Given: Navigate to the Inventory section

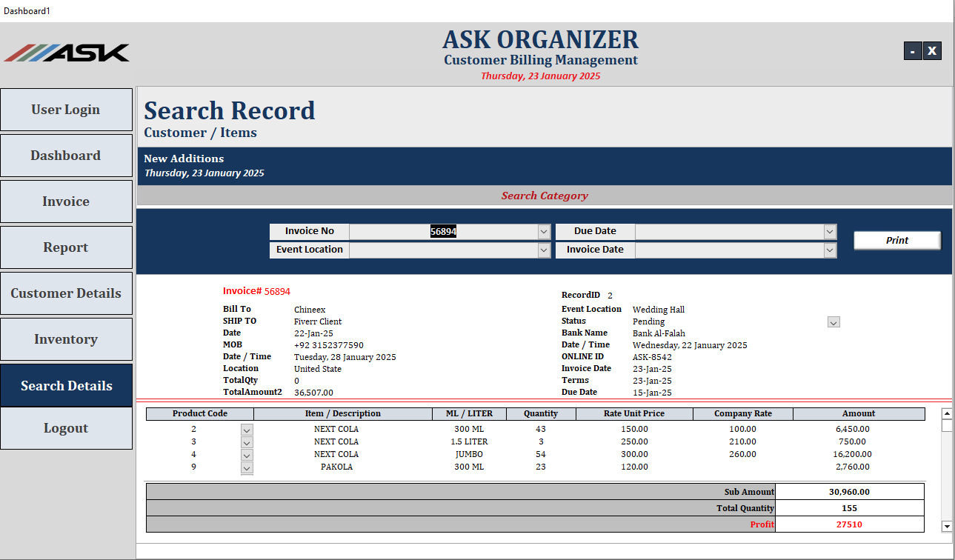Looking at the screenshot, I should point(66,339).
